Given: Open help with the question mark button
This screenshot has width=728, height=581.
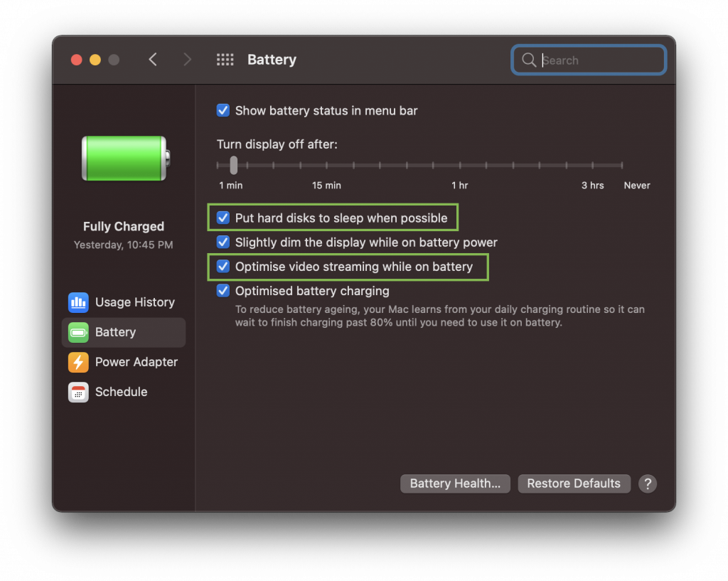Looking at the screenshot, I should click(647, 484).
